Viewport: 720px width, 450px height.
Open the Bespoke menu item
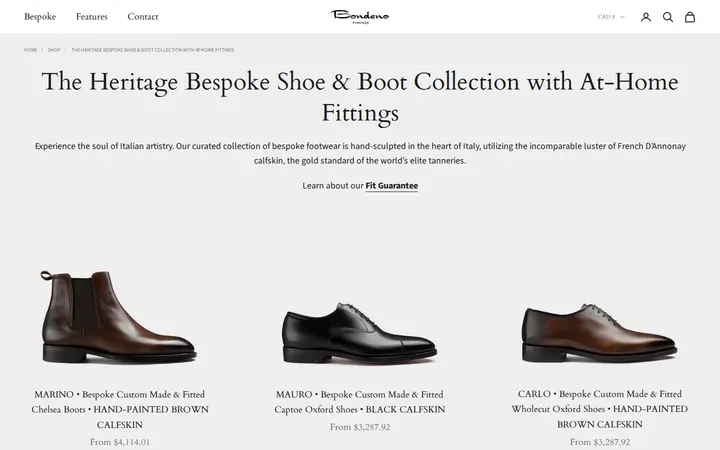point(40,17)
